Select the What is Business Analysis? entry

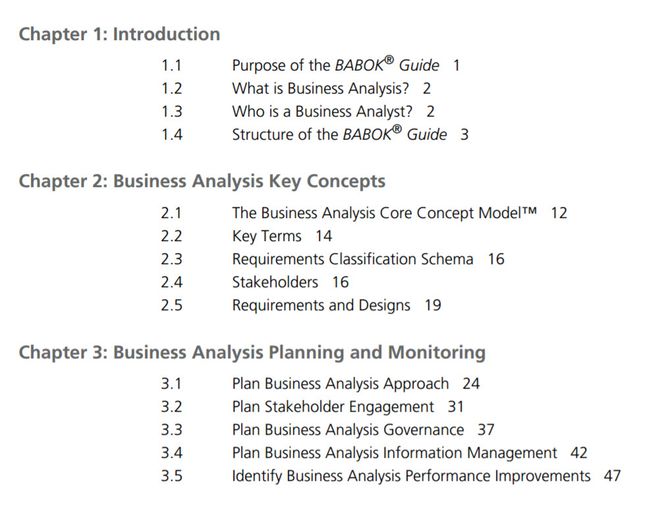(320, 88)
